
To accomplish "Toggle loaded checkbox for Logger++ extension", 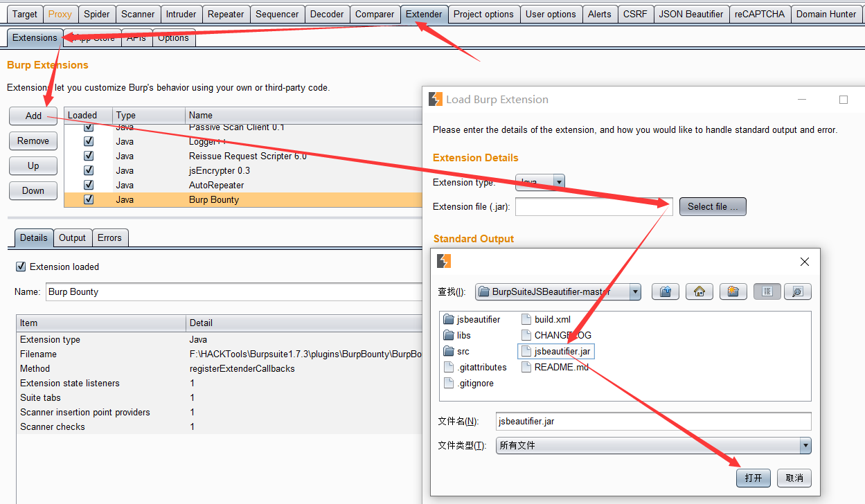I will click(88, 141).
